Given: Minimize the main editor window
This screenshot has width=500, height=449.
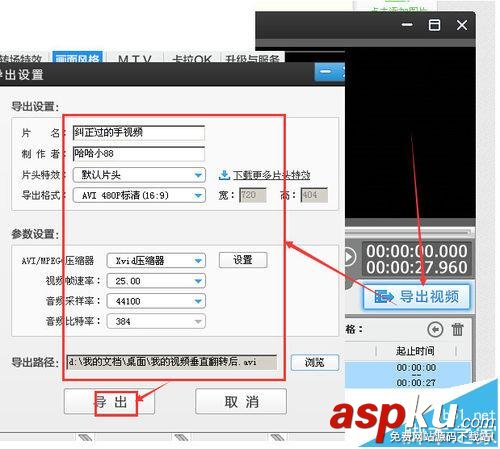Looking at the screenshot, I should (x=407, y=25).
